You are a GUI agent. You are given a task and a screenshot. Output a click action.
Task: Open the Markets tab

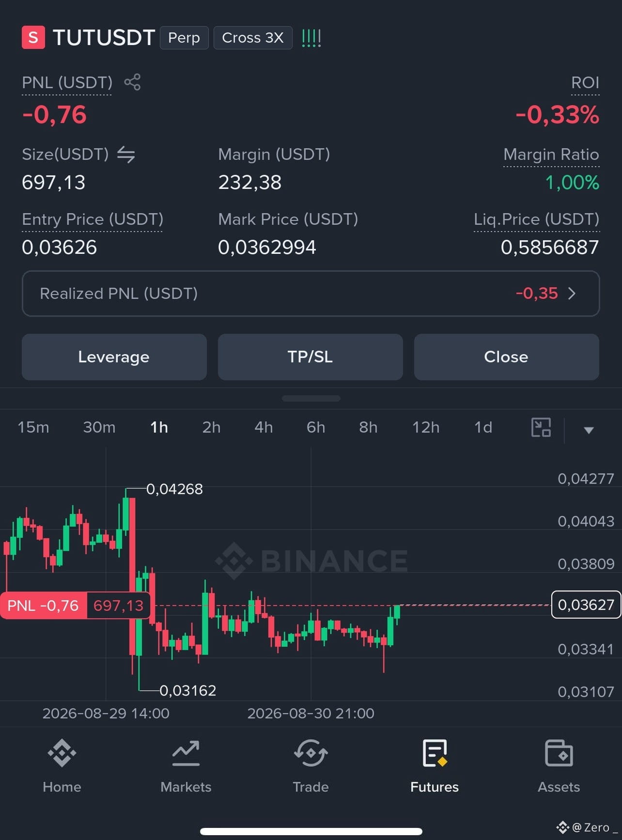[x=186, y=766]
